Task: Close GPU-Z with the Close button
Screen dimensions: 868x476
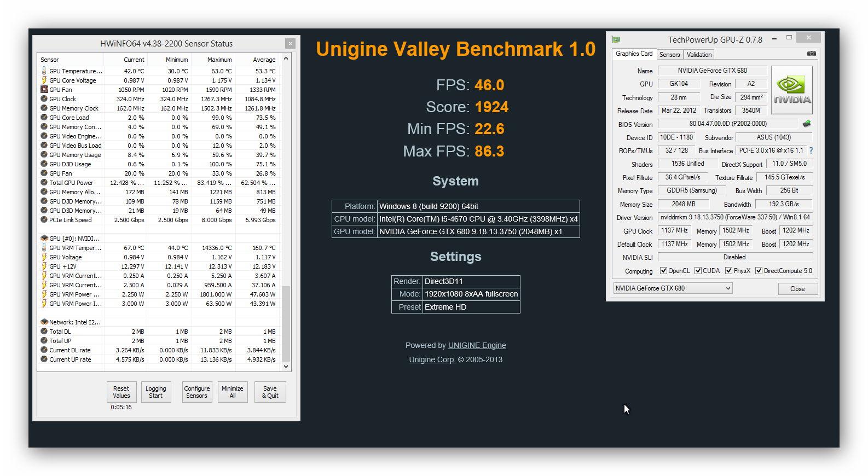Action: tap(797, 289)
